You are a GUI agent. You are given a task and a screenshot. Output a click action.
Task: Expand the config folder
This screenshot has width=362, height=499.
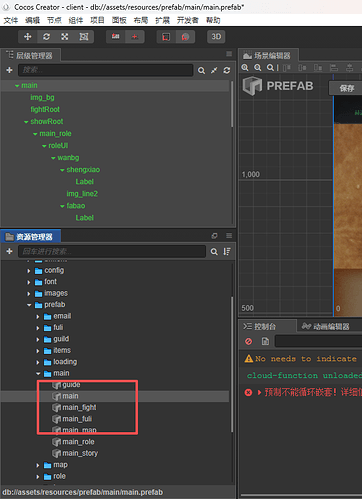tap(29, 271)
